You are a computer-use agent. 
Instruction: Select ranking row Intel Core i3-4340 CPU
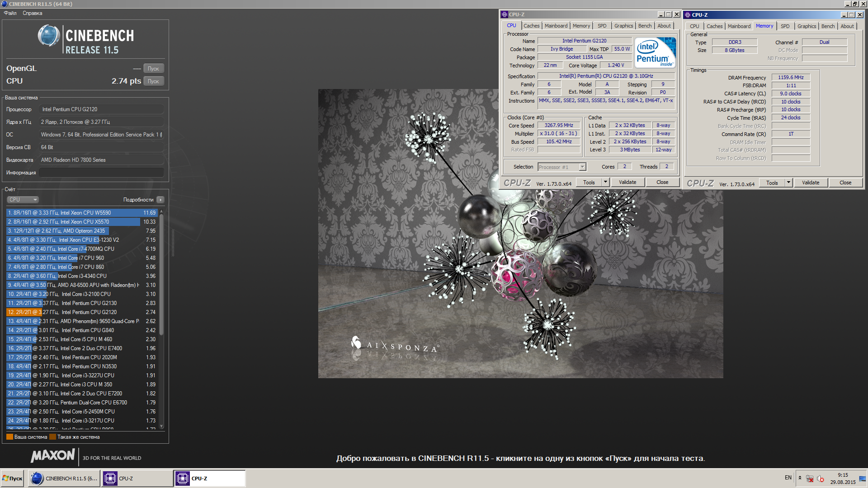[82, 276]
